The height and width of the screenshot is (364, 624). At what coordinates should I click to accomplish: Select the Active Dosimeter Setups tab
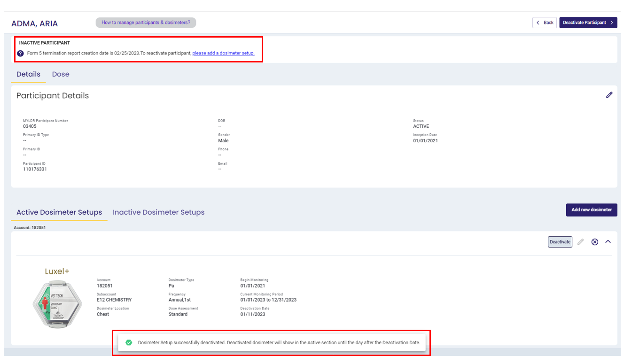tap(59, 212)
